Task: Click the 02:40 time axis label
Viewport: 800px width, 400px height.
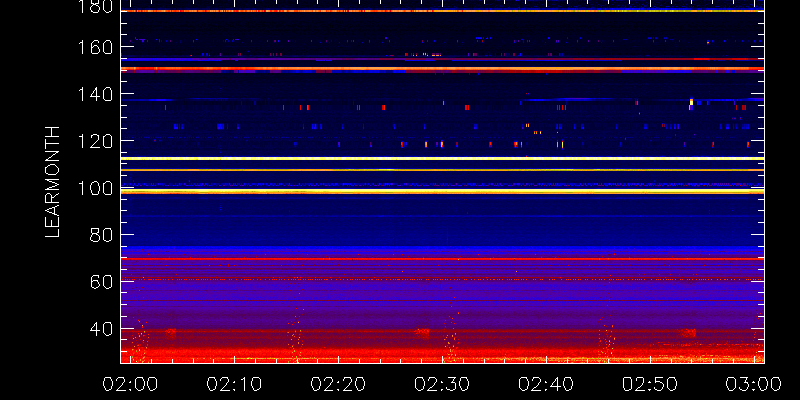Action: (x=546, y=384)
